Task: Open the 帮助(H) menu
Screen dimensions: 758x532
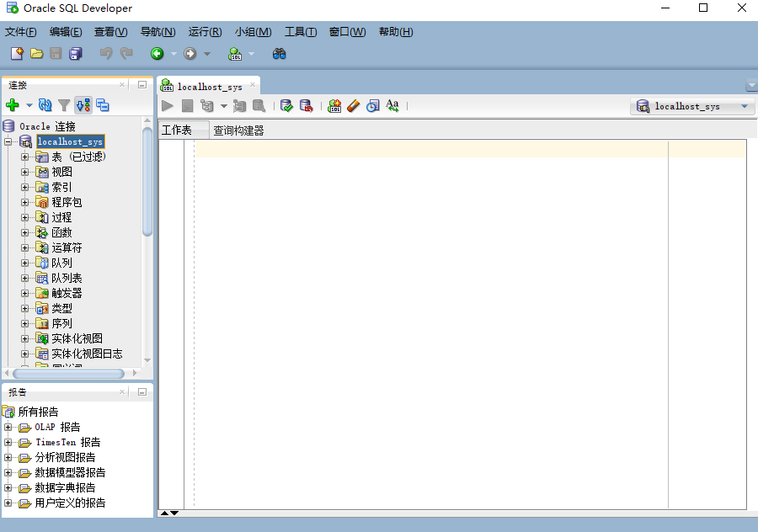Action: [396, 32]
